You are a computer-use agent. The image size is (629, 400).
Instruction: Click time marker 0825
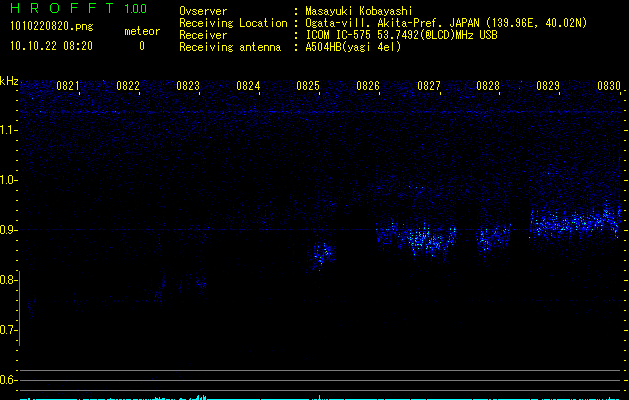pos(308,86)
